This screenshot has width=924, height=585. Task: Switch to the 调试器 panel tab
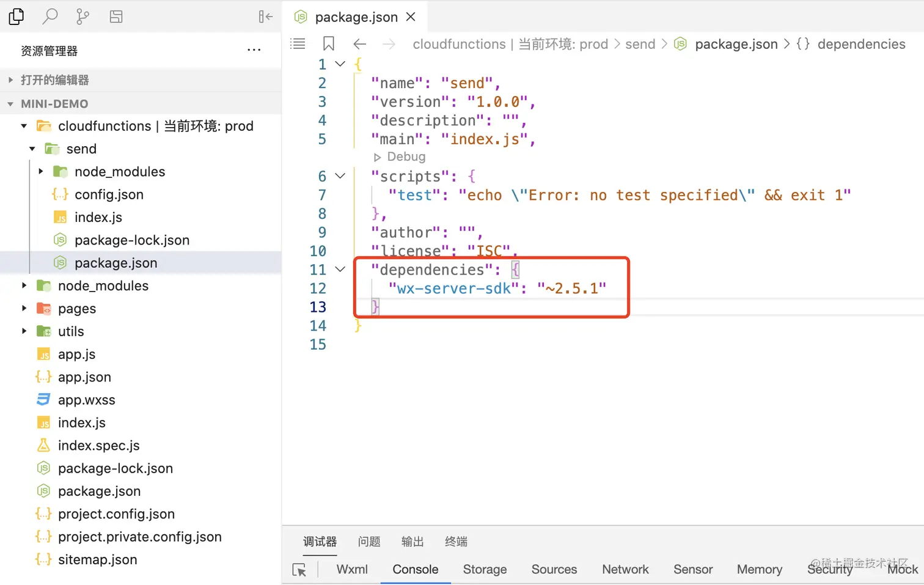click(320, 542)
